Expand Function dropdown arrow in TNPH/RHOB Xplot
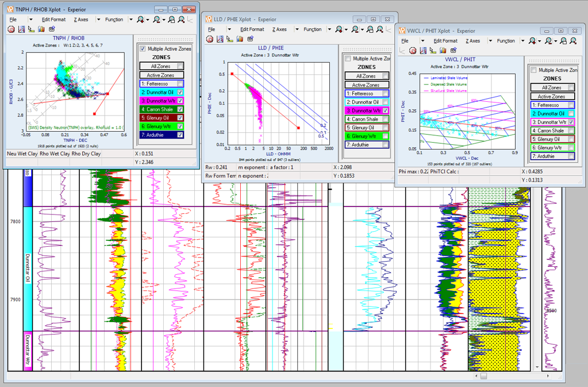Screen dimensions: 588x387 coord(131,20)
